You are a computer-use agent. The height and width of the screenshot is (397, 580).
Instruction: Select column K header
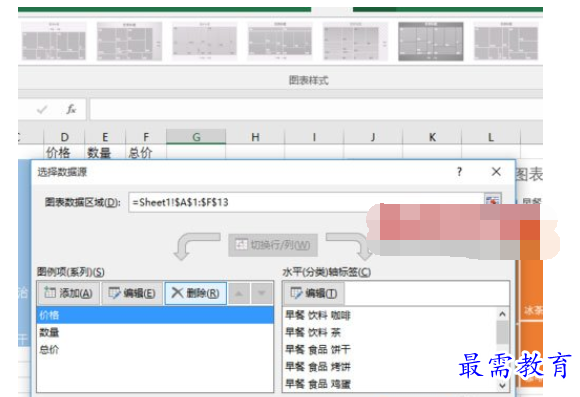432,137
